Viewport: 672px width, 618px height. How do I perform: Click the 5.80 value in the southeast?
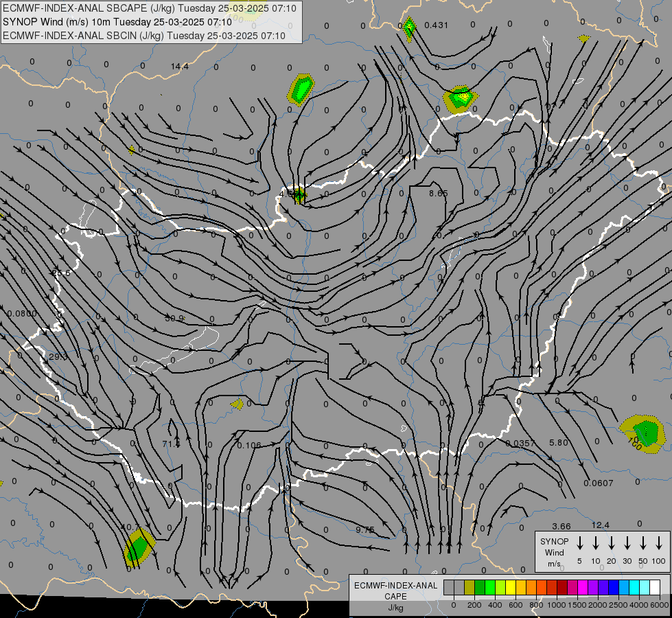click(x=559, y=443)
